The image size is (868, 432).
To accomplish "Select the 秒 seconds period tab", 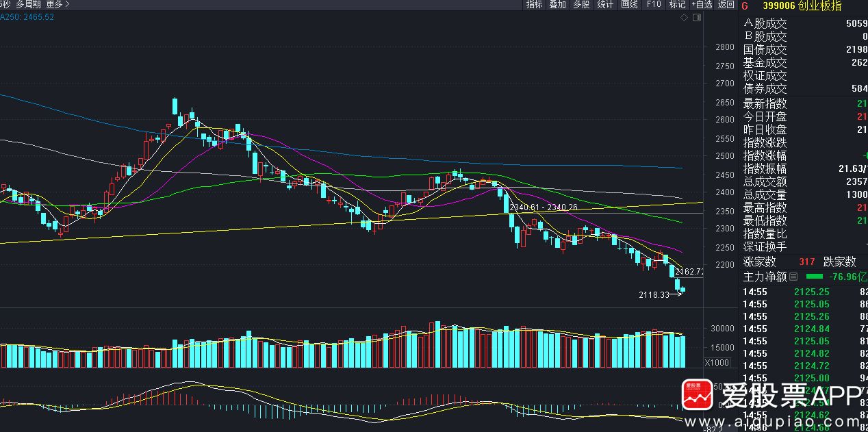I will click(x=5, y=5).
